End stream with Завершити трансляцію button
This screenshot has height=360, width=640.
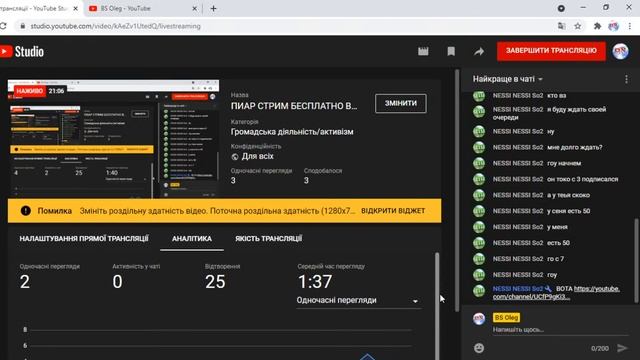pos(551,51)
